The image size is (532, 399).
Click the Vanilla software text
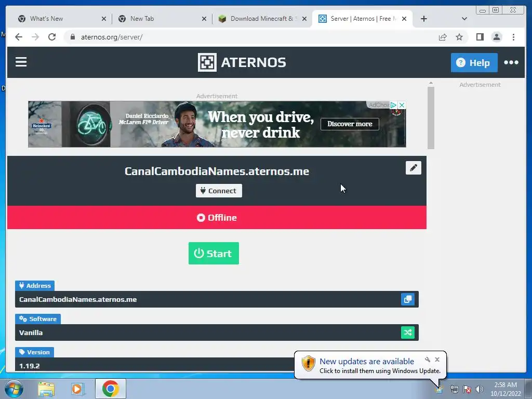coord(31,332)
